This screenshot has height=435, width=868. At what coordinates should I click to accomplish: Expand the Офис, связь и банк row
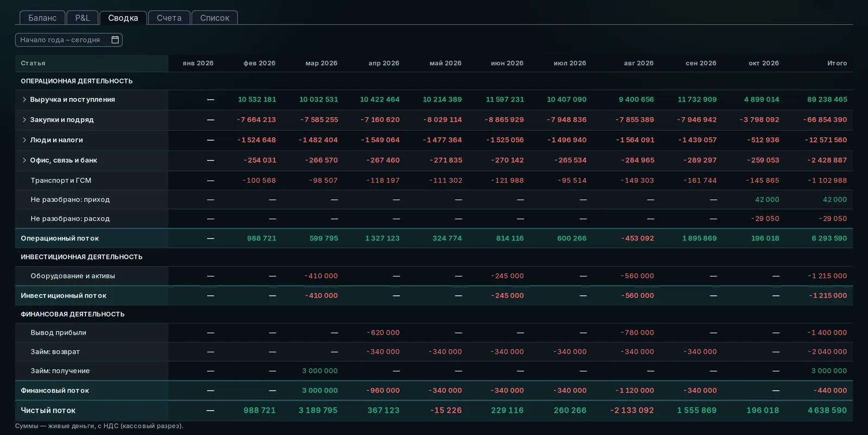[24, 160]
